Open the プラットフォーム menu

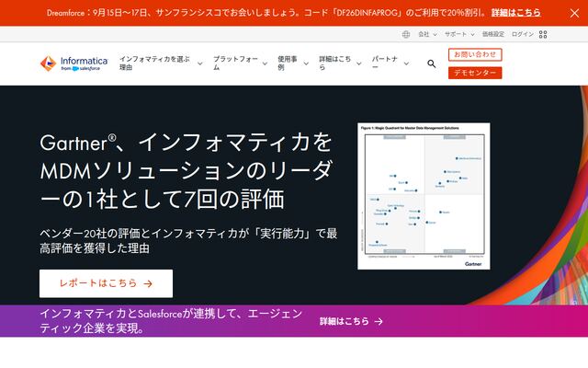(235, 63)
